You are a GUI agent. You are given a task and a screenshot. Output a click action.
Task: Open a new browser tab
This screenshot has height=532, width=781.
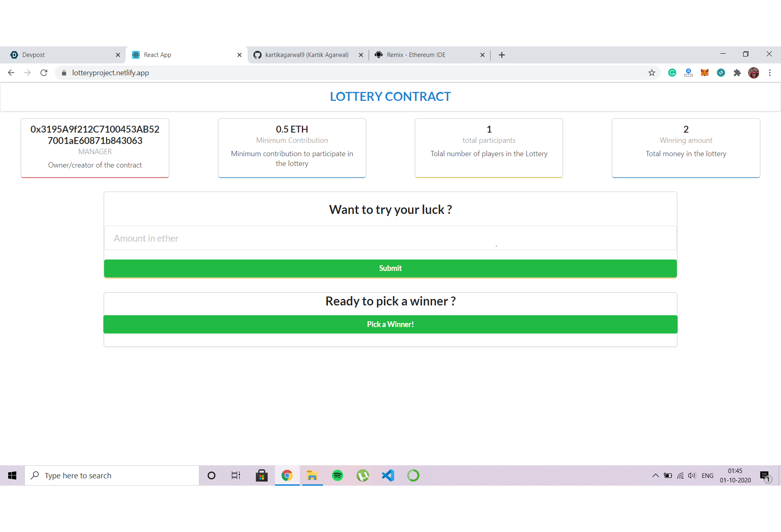[502, 55]
